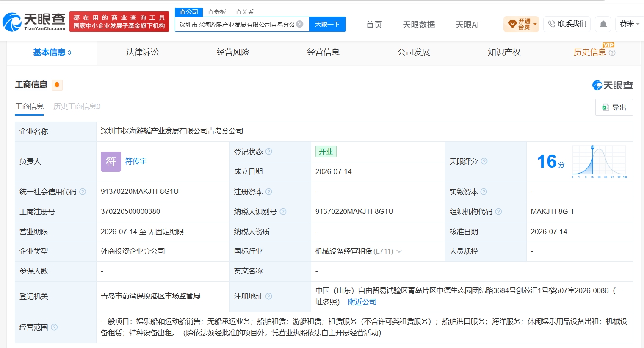The image size is (644, 348).
Task: Switch to 经营风险 tab
Action: point(233,52)
